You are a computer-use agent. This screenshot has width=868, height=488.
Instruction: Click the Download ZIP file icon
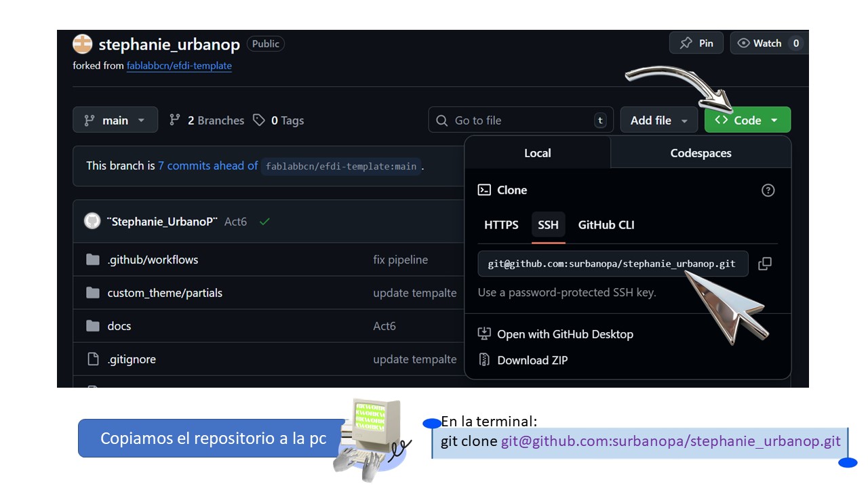coord(484,360)
